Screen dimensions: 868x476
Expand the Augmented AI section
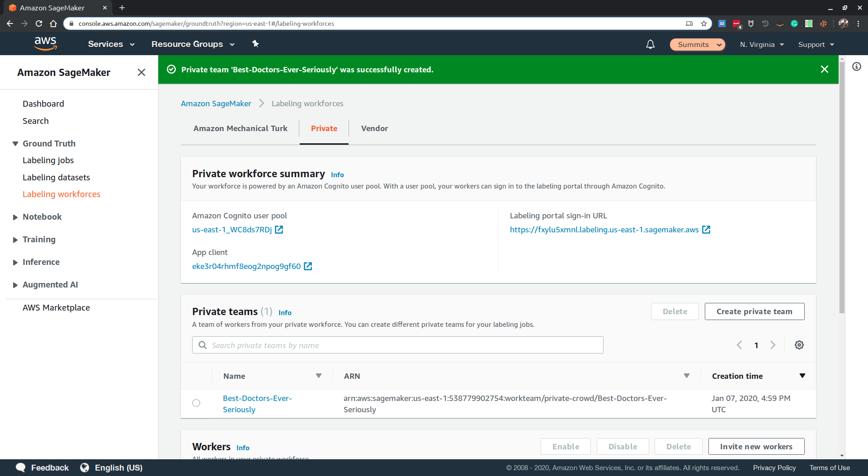tap(15, 285)
